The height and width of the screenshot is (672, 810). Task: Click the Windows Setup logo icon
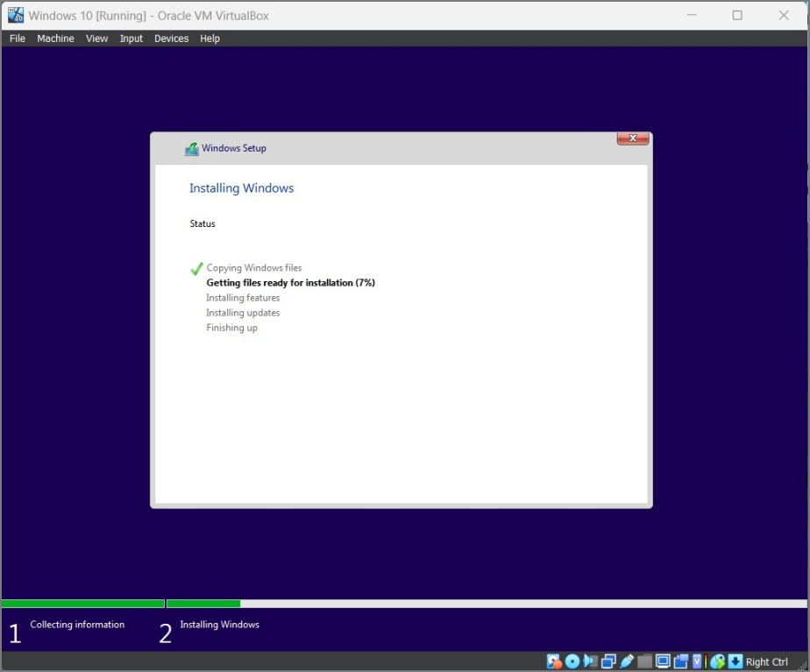190,149
